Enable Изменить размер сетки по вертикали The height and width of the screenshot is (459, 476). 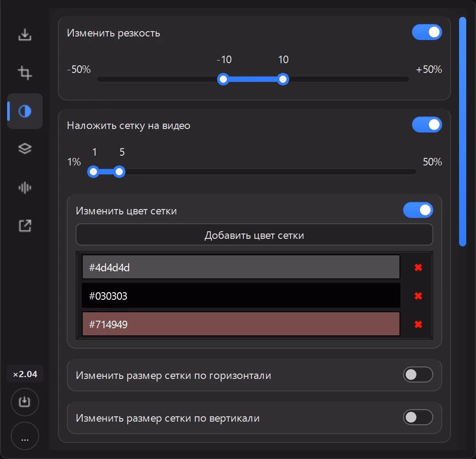418,417
